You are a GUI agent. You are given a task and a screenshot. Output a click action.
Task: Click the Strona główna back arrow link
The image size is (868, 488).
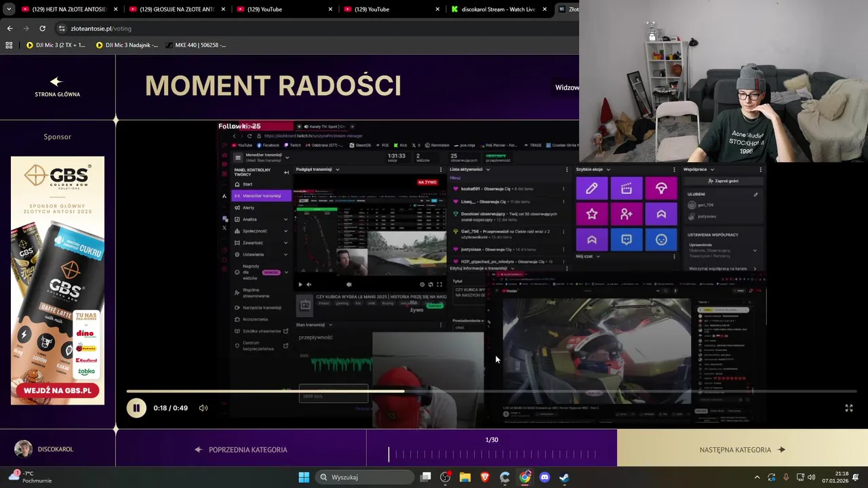57,87
